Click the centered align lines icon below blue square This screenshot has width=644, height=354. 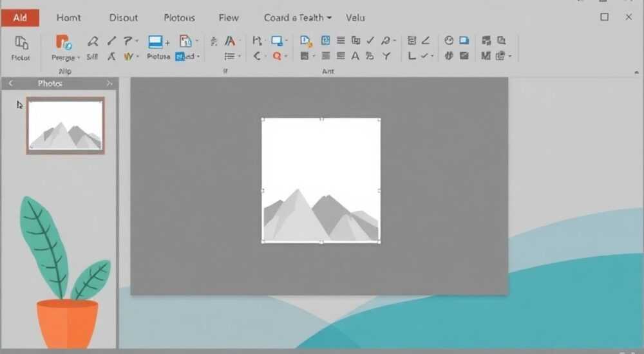point(326,56)
